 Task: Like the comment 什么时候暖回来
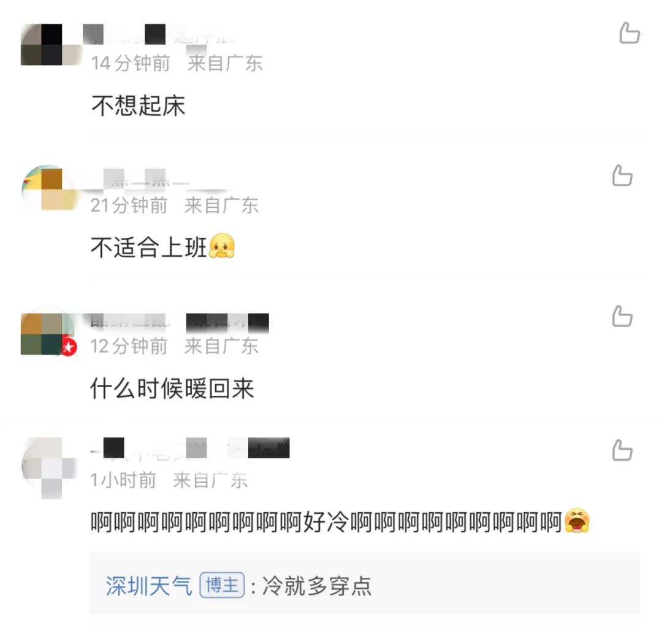point(622,316)
